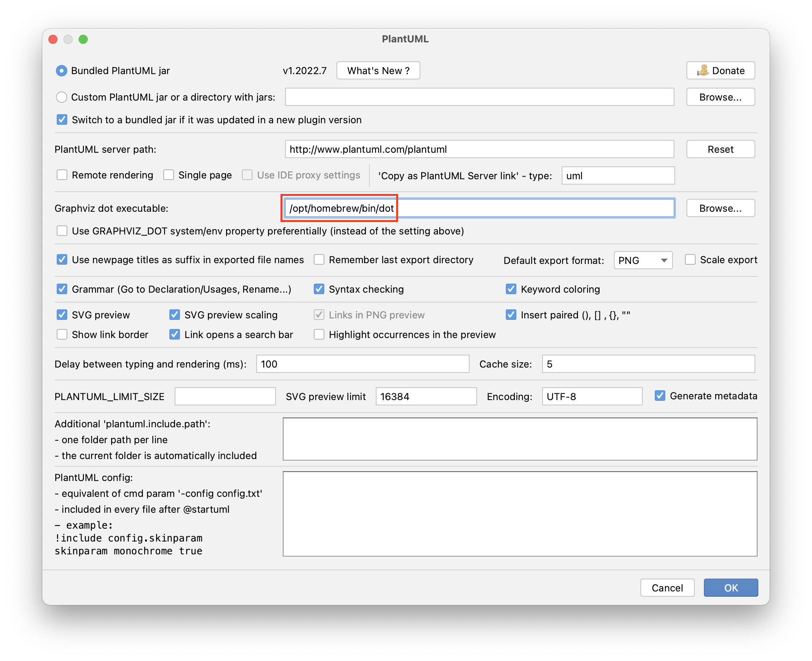Close the PlantUML dialog with red button

tap(53, 39)
